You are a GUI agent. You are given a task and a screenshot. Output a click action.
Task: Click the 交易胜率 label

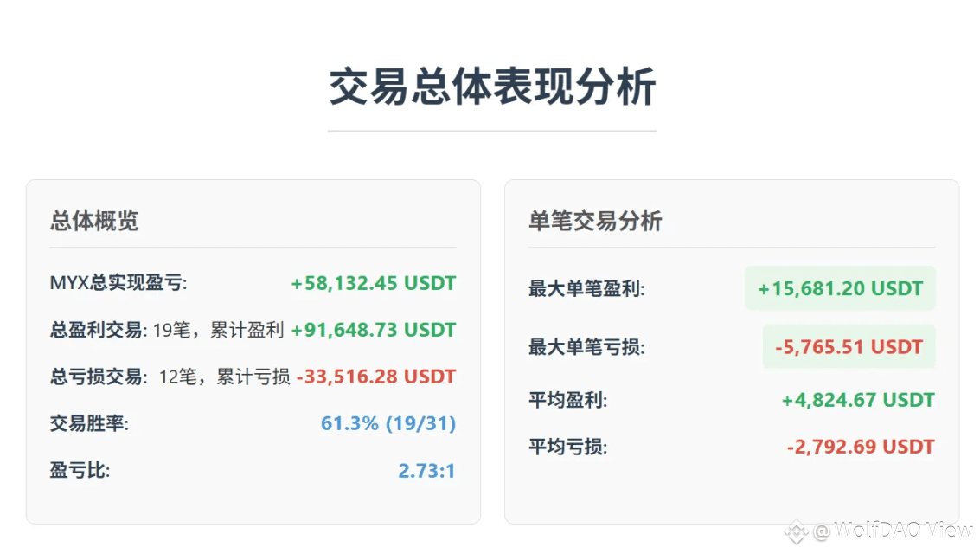pyautogui.click(x=89, y=423)
